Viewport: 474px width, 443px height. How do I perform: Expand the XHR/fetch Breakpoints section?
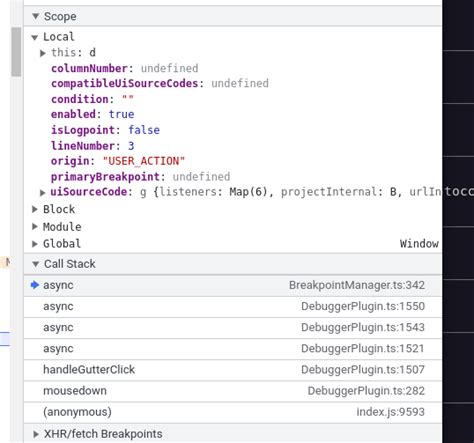point(36,434)
